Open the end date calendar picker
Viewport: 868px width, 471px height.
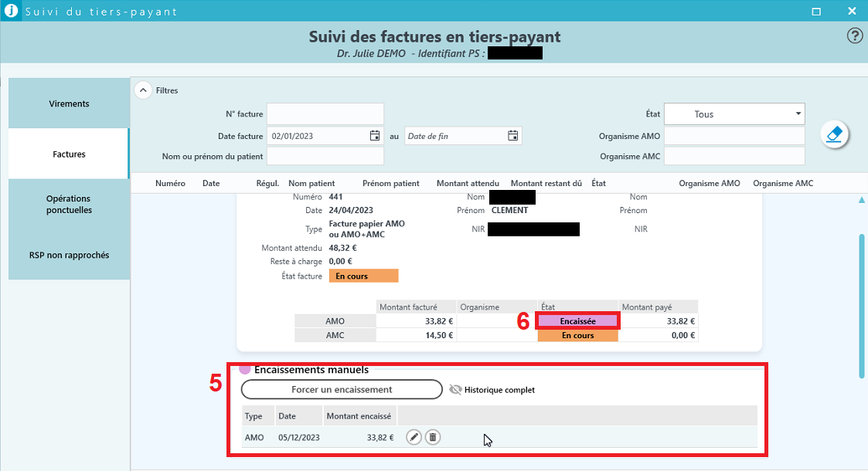[512, 136]
